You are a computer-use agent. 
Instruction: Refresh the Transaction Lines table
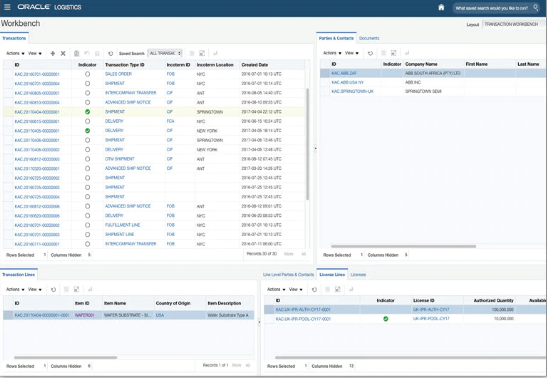point(53,289)
